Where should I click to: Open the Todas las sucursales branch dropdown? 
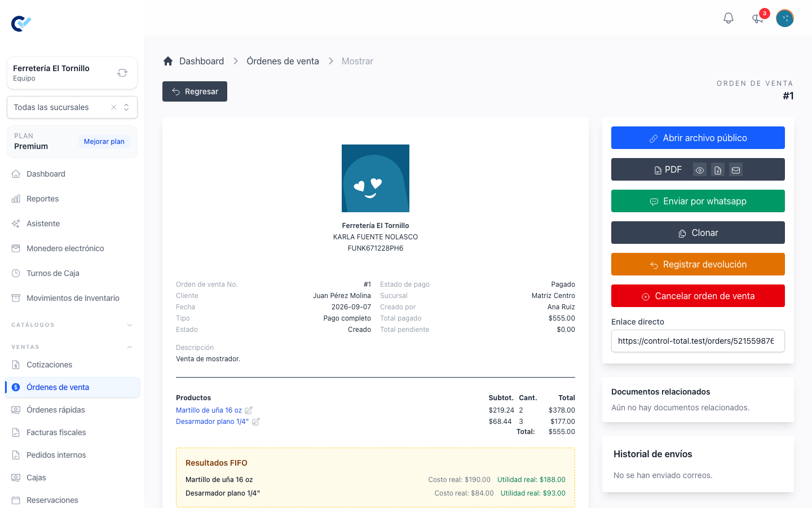126,107
